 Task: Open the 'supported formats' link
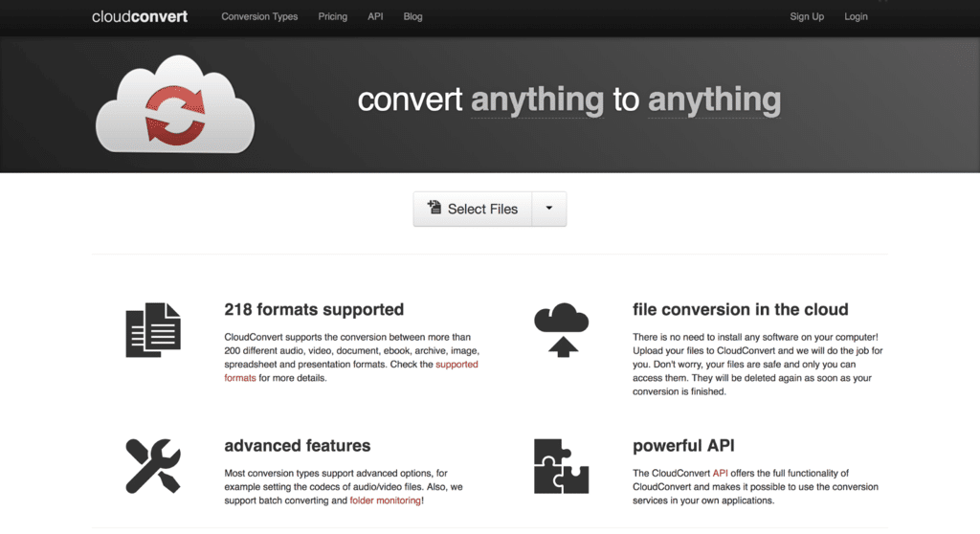(x=457, y=365)
